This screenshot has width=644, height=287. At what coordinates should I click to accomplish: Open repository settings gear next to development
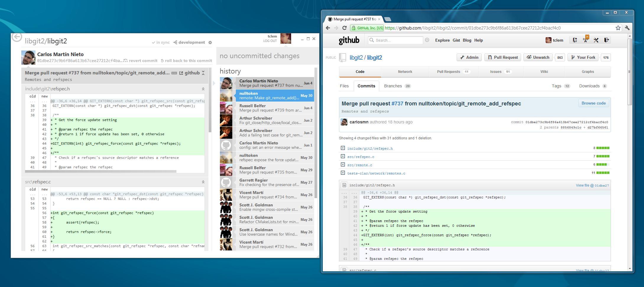pyautogui.click(x=210, y=43)
